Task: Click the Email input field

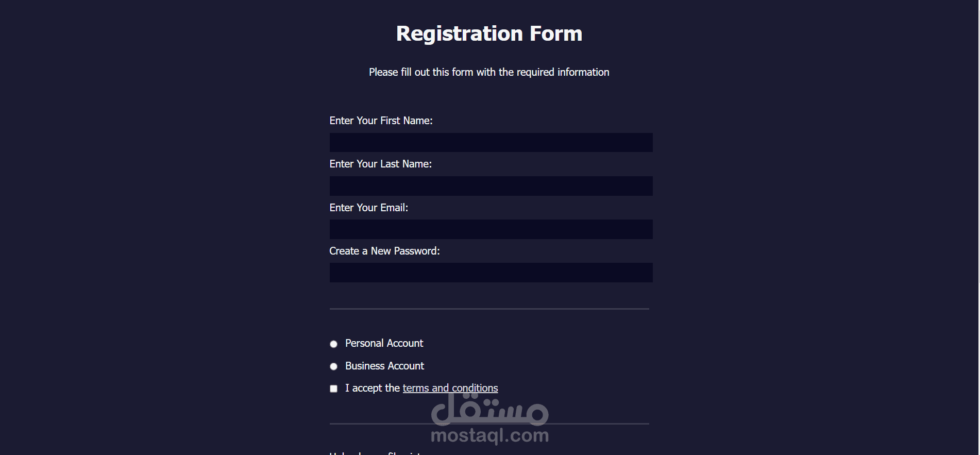Action: coord(491,229)
